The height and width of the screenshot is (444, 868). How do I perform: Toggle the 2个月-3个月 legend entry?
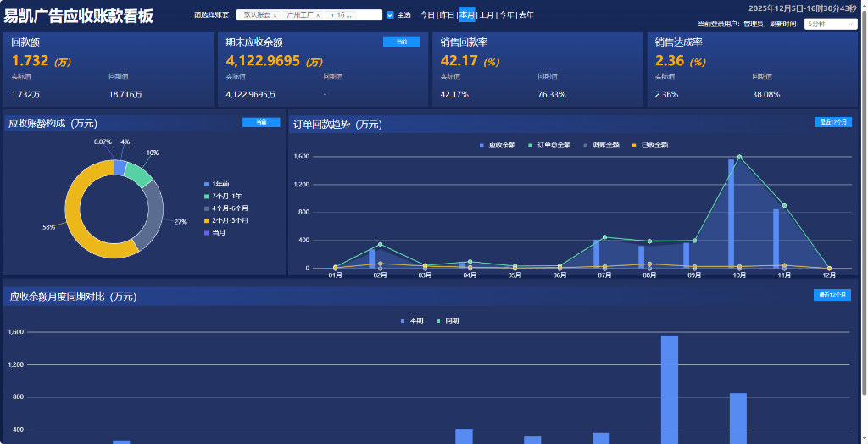(225, 220)
